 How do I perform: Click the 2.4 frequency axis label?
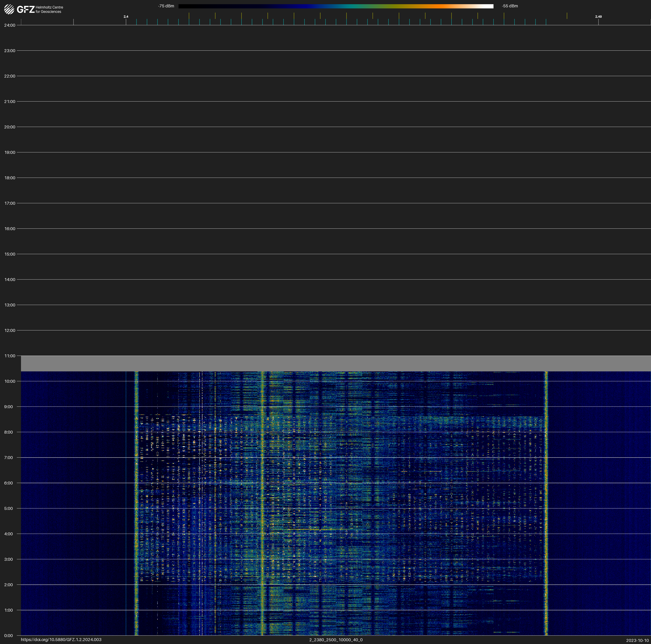coord(126,17)
